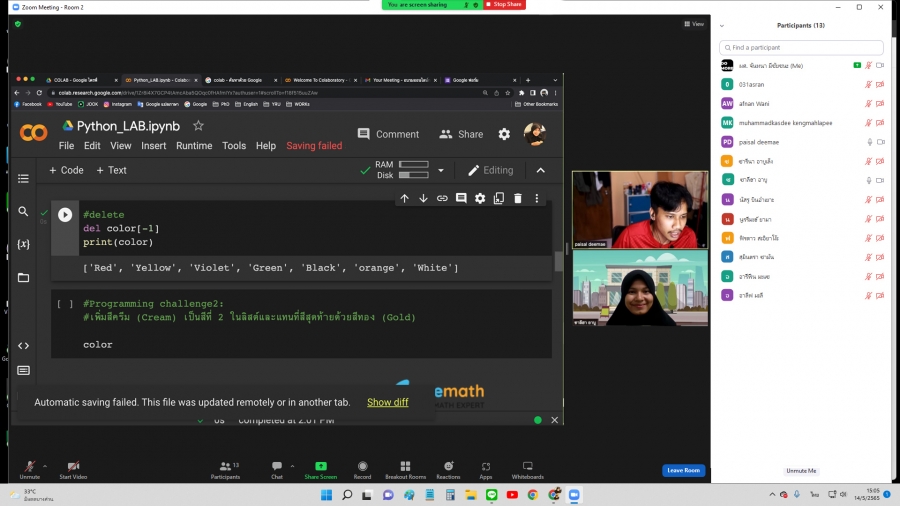The height and width of the screenshot is (506, 900).
Task: Open the Runtime menu
Action: click(x=194, y=146)
